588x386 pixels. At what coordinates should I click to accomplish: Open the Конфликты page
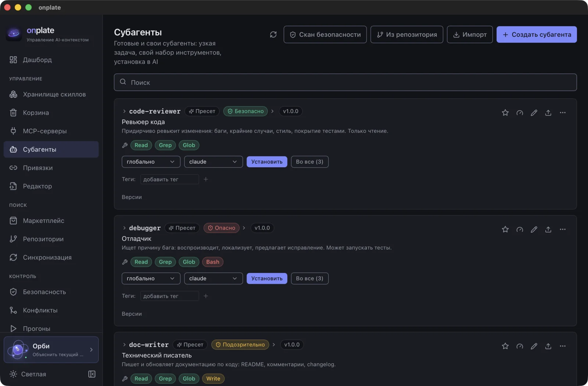[51, 311]
